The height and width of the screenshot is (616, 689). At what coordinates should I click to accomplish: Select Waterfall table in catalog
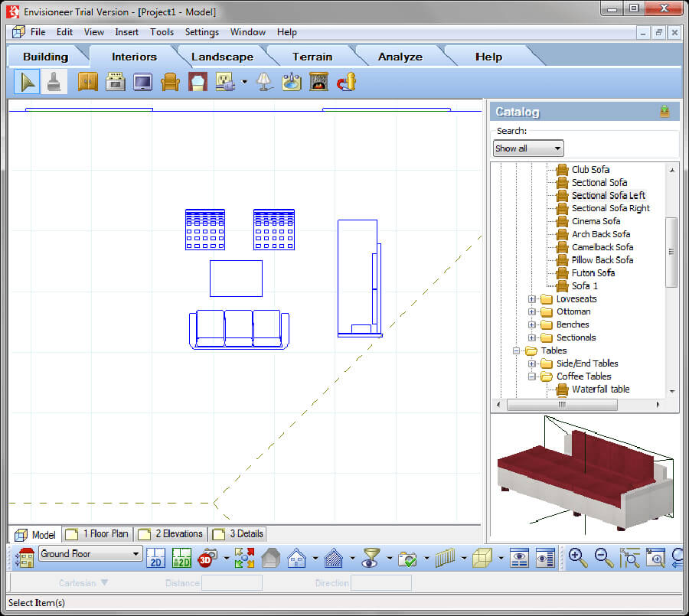pos(601,389)
